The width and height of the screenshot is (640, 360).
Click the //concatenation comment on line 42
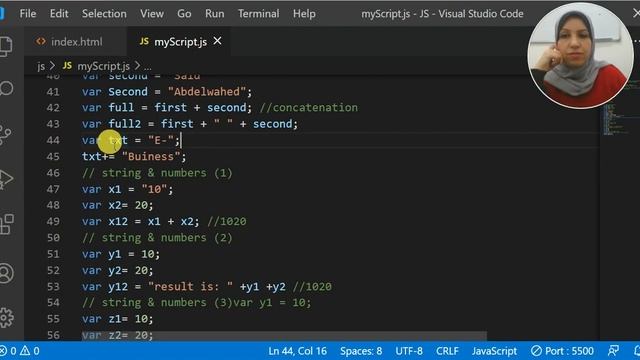309,108
